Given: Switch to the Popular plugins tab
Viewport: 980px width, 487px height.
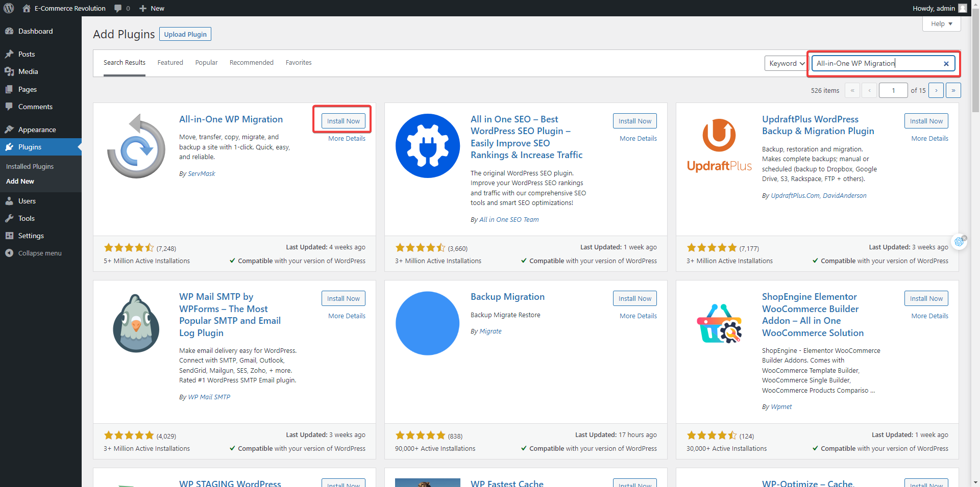Looking at the screenshot, I should 206,63.
